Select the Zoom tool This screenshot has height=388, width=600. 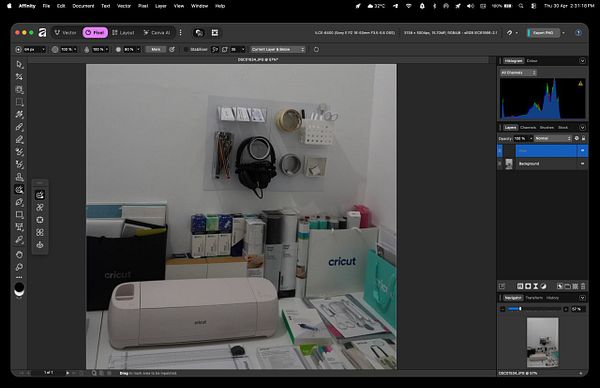[19, 267]
